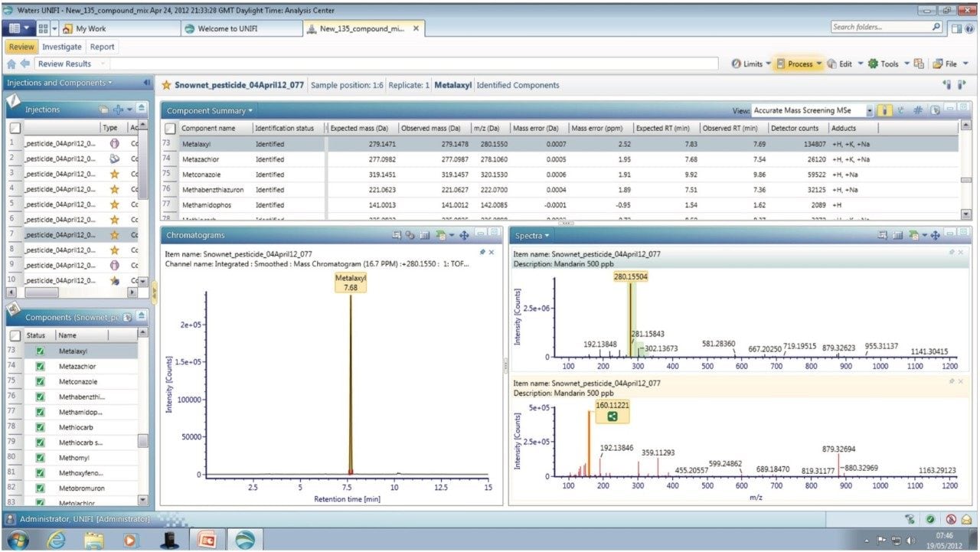This screenshot has height=552, width=980.
Task: Close the New_135_compound_mi... tab
Action: (x=416, y=28)
